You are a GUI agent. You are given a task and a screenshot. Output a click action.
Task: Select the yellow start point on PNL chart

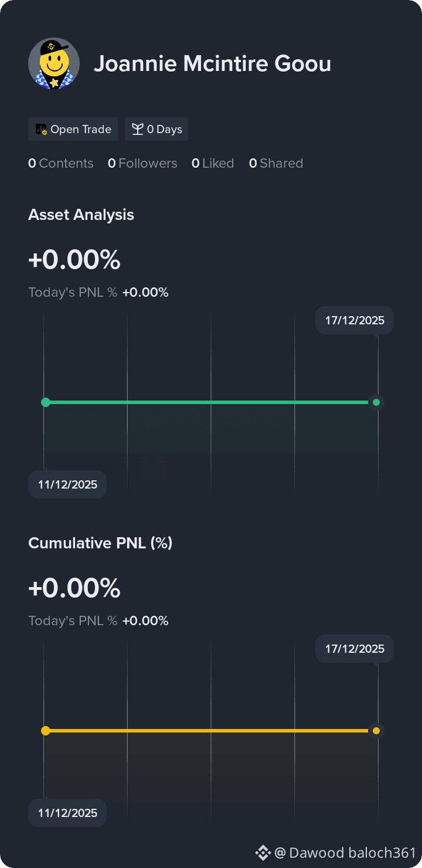46,731
